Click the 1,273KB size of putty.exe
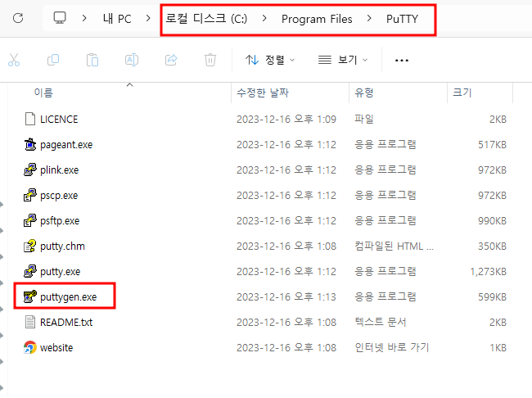 click(x=489, y=272)
